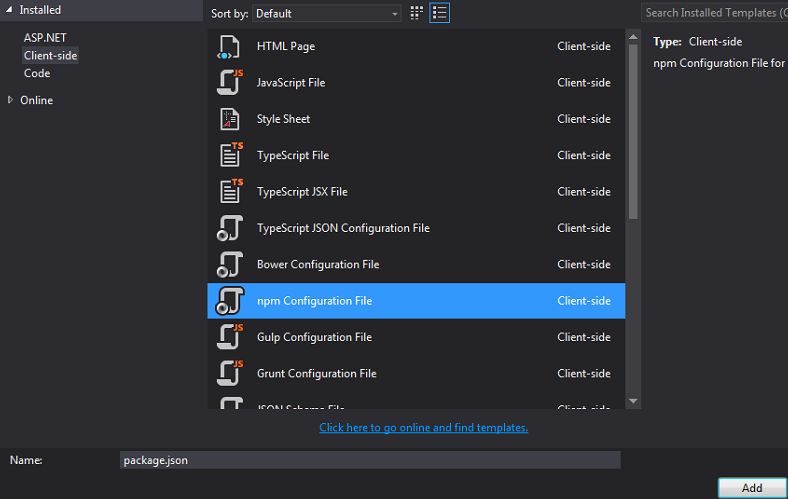Viewport: 788px width, 499px height.
Task: Click the Grunt Configuration File label
Action: pyautogui.click(x=317, y=373)
